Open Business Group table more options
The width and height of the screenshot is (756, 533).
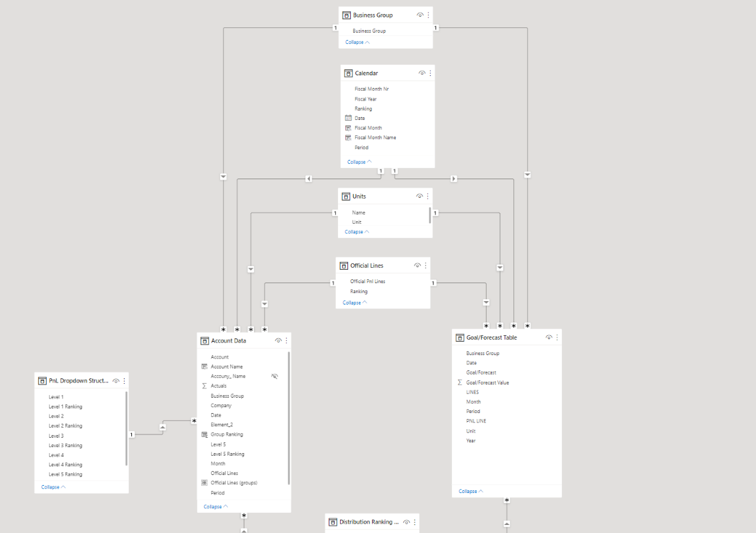(x=428, y=15)
